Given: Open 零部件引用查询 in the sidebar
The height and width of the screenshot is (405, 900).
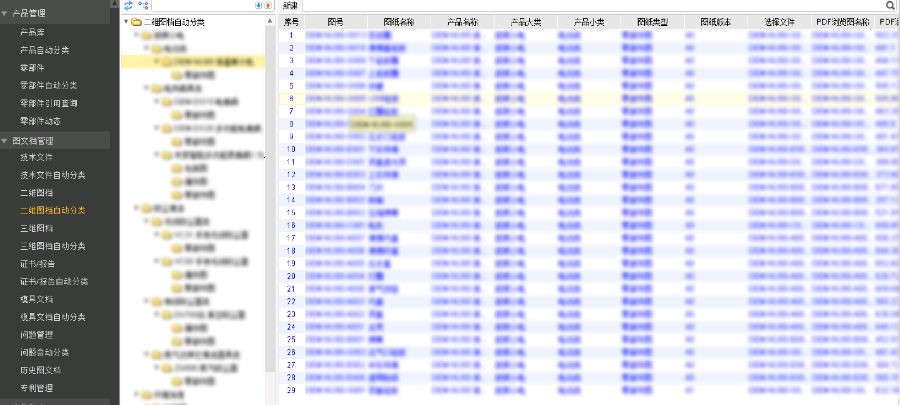Looking at the screenshot, I should 49,103.
